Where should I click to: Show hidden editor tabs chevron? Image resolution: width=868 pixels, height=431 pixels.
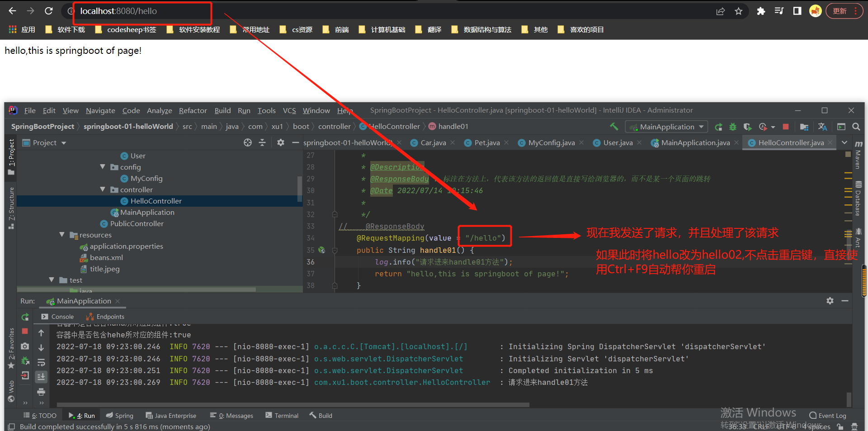coord(844,142)
